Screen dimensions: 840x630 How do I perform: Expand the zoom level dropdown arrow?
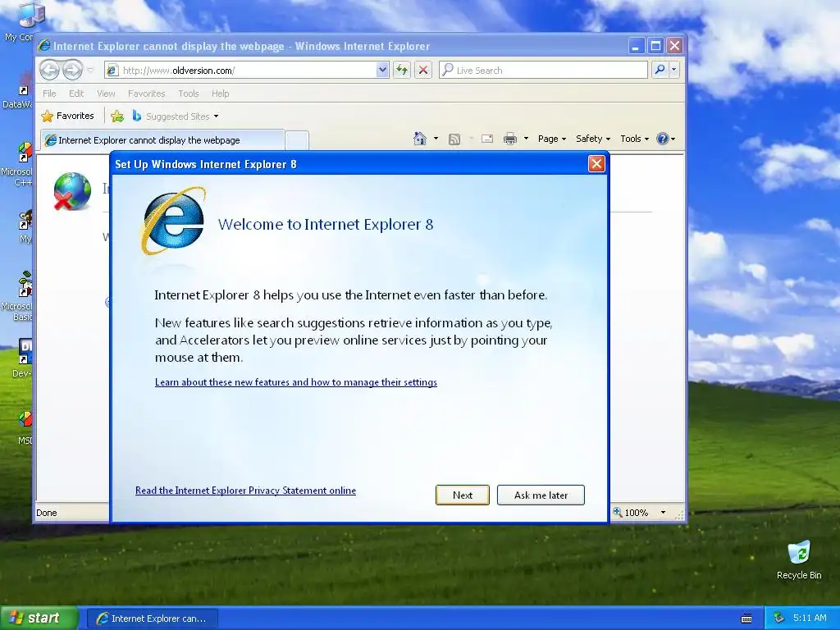[x=663, y=513]
